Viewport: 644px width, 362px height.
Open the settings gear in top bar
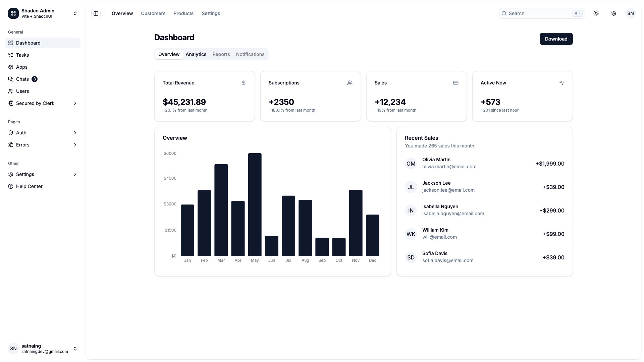click(614, 13)
